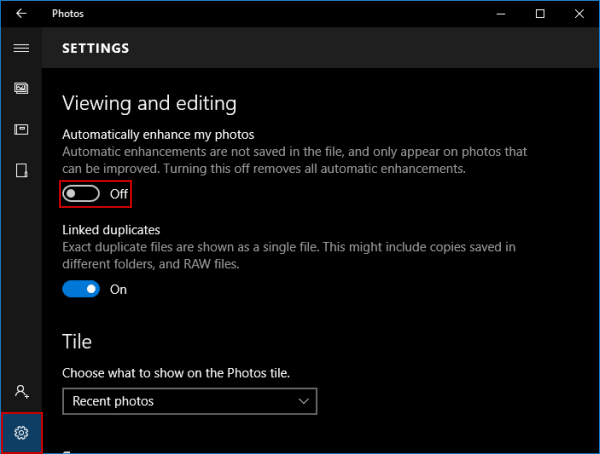
Task: Select the Settings gear icon
Action: (x=21, y=432)
